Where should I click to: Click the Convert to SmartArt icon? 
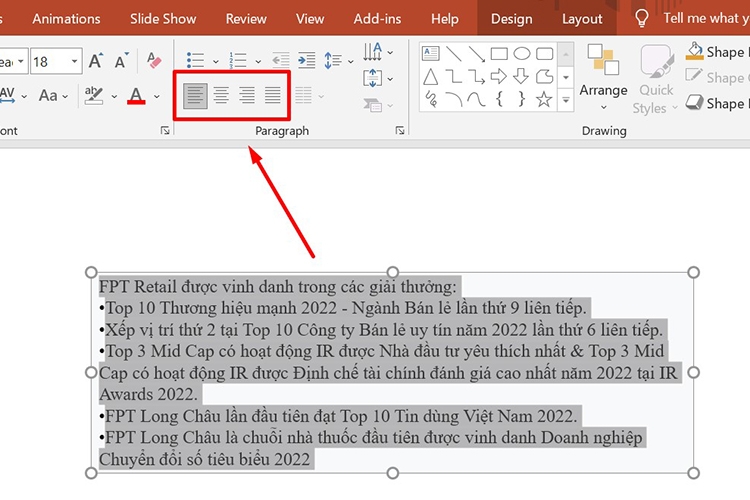pos(373,105)
